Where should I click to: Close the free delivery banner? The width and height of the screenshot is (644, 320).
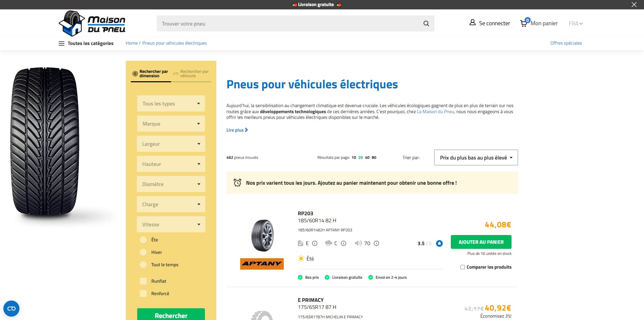[x=634, y=5]
